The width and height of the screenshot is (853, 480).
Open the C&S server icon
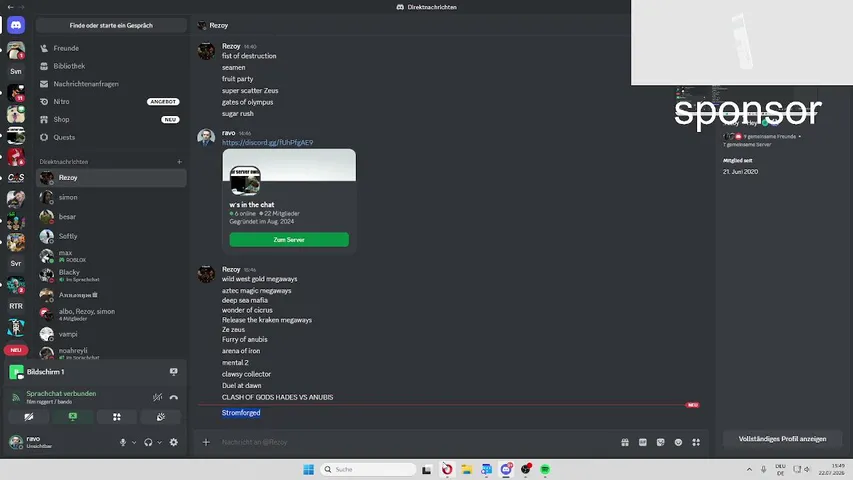click(16, 178)
